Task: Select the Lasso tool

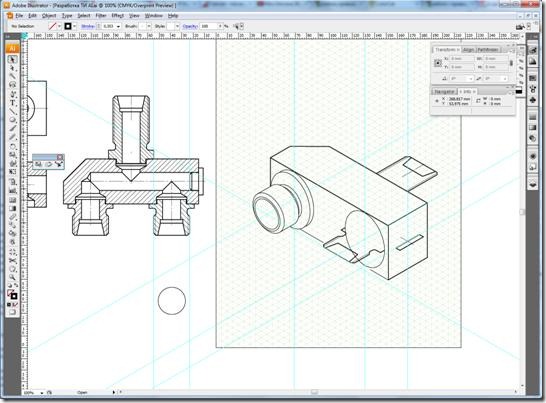Action: (x=13, y=85)
